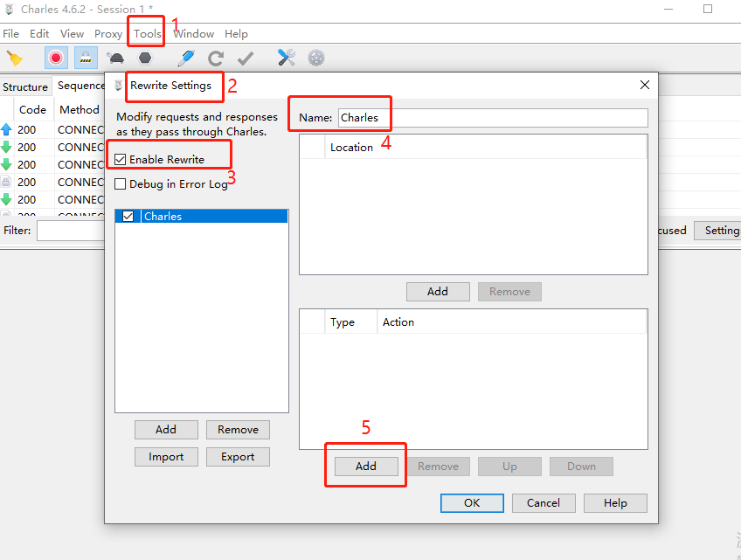Close the Rewrite Settings dialog
741x560 pixels.
point(645,85)
